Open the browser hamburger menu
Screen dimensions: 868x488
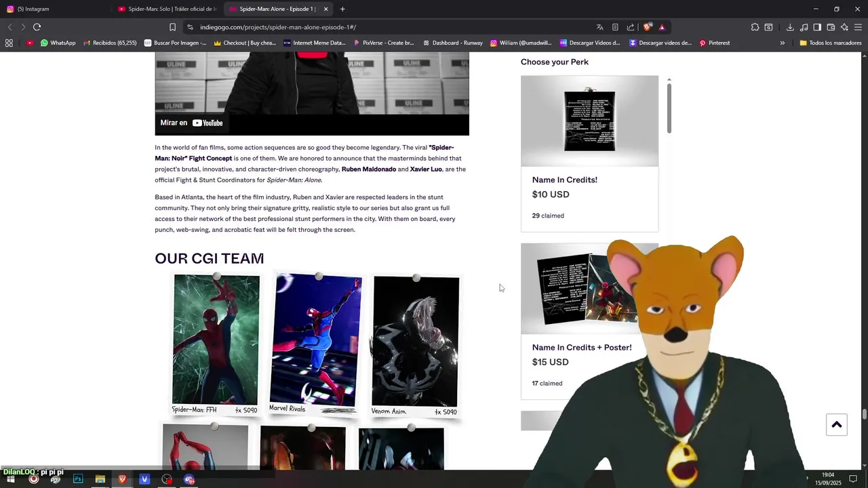[x=859, y=27]
